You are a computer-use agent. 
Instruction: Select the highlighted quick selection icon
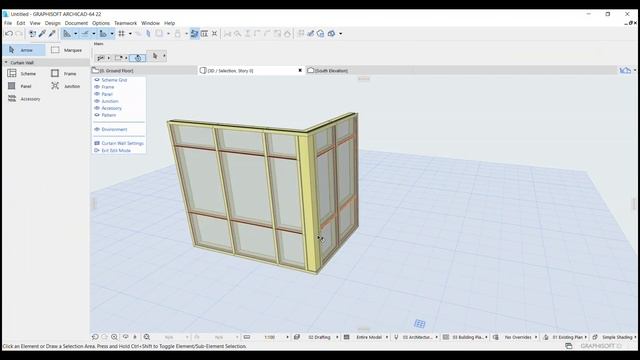tap(138, 58)
